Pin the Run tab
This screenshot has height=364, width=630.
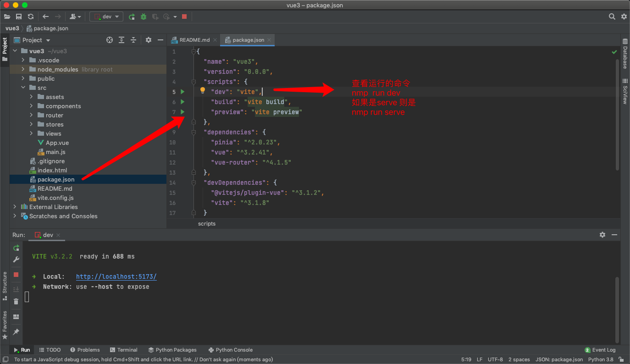[x=16, y=331]
